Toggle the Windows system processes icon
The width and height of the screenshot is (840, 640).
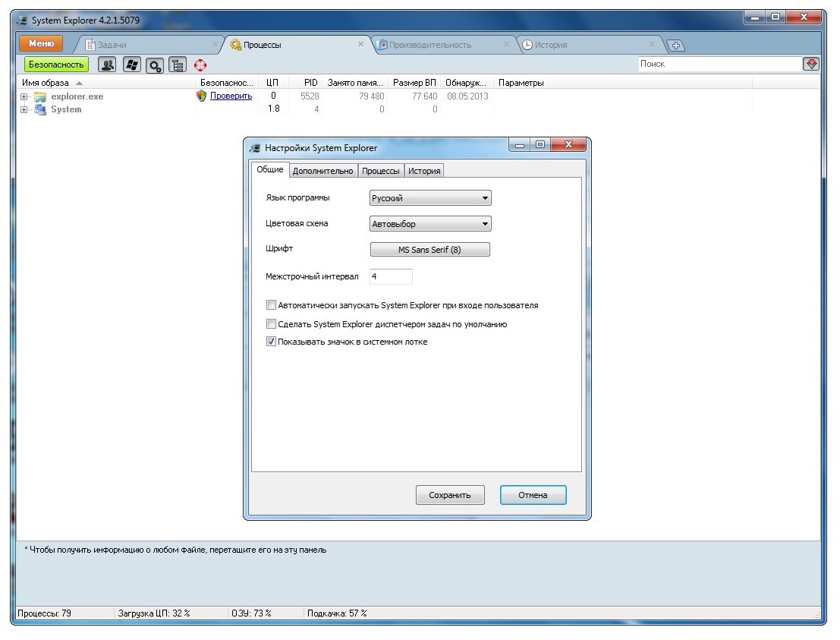(x=131, y=65)
